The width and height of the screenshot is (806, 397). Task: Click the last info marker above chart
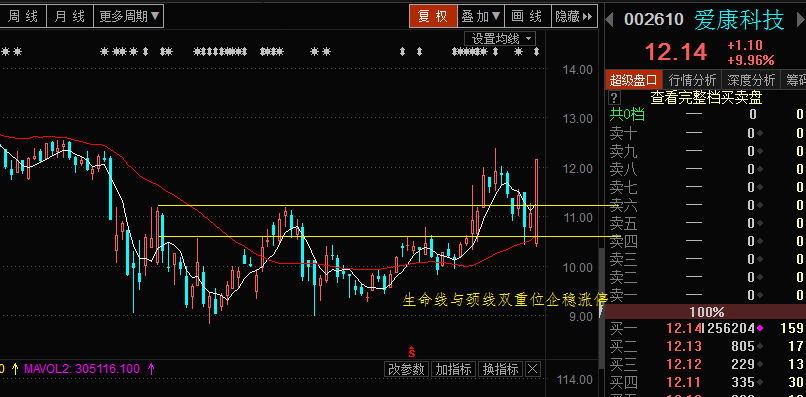pyautogui.click(x=536, y=51)
